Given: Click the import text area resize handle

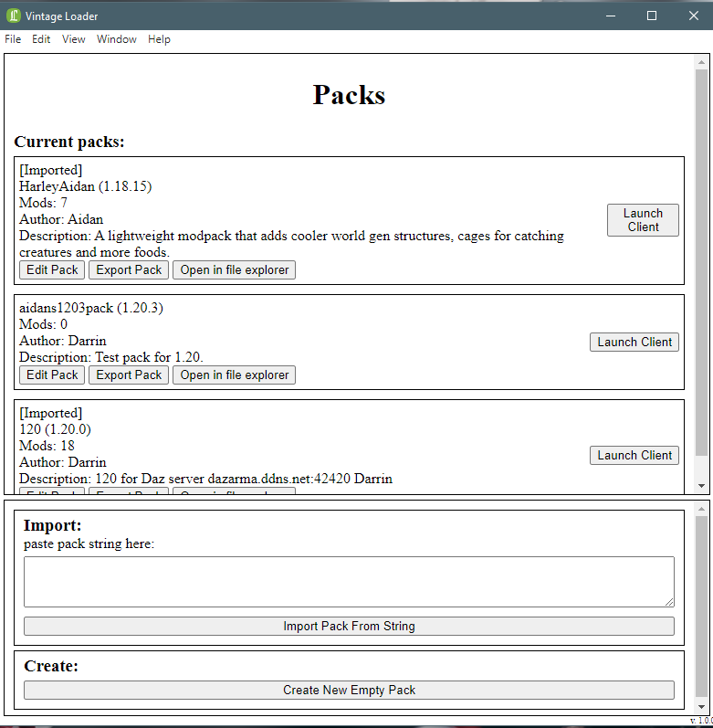Looking at the screenshot, I should click(669, 602).
